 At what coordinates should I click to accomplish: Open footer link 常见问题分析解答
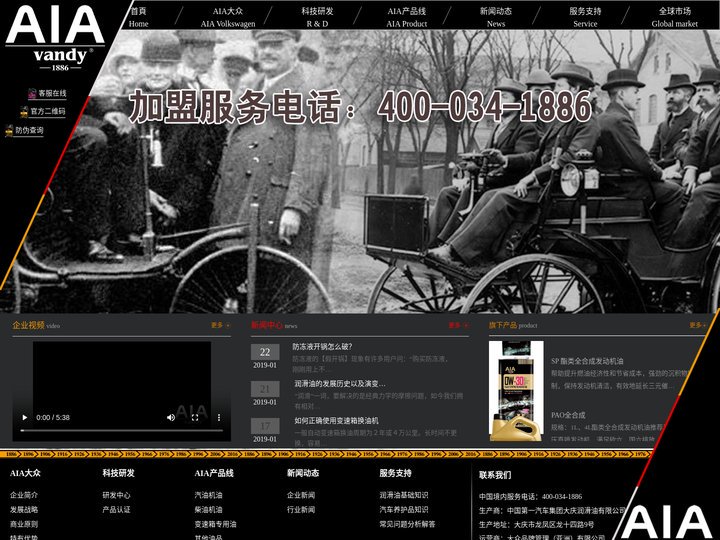pyautogui.click(x=407, y=524)
